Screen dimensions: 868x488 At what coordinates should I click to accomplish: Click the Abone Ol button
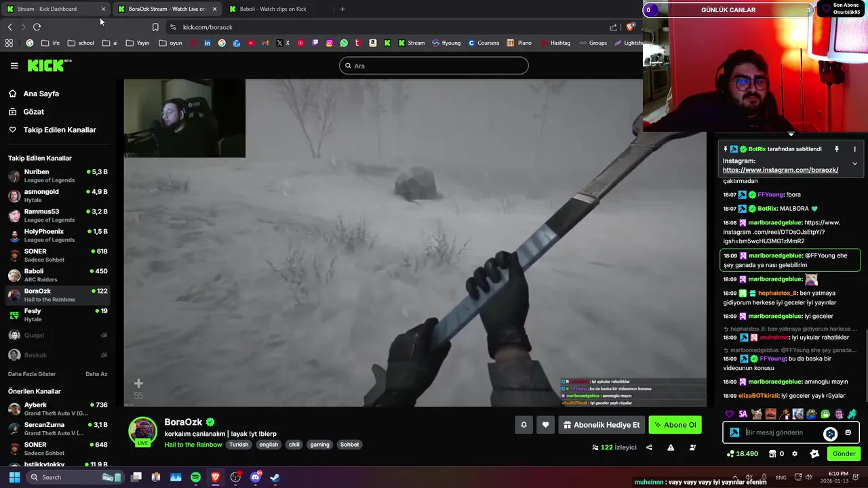click(x=675, y=425)
